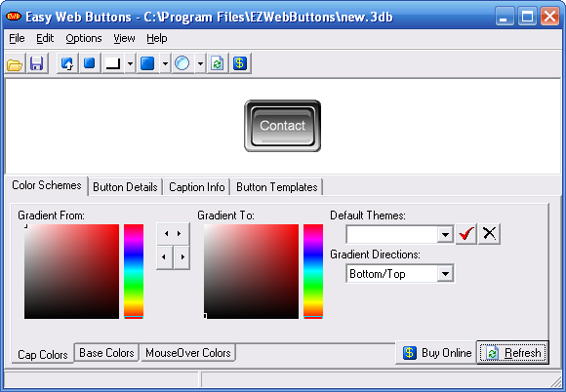
Task: Click the Contact button preview
Action: point(283,126)
